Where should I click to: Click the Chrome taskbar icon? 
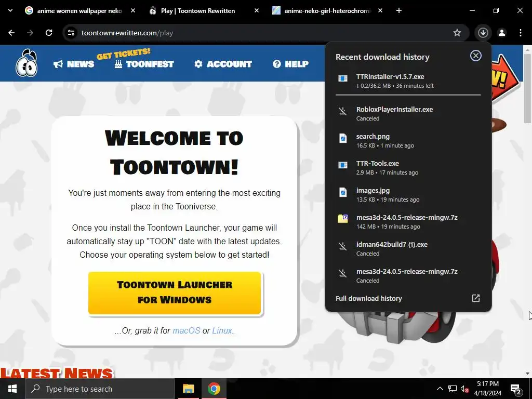click(x=214, y=389)
